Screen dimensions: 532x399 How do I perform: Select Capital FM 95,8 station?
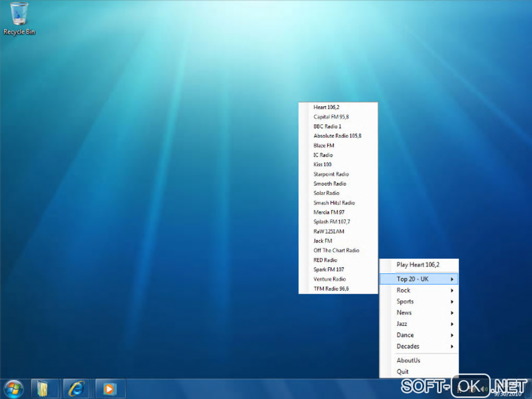(338, 117)
